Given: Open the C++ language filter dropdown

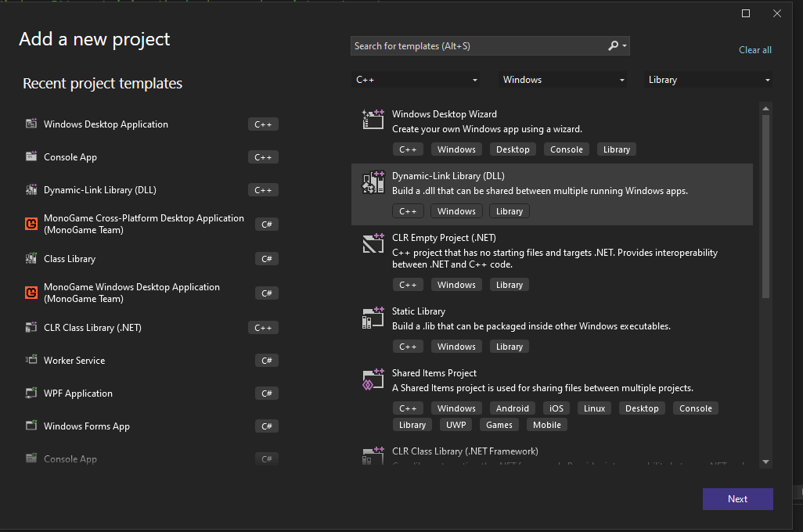Looking at the screenshot, I should click(x=416, y=80).
